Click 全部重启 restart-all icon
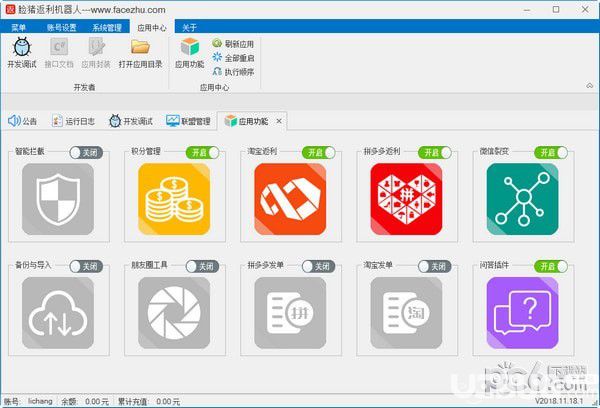Image resolution: width=600 pixels, height=408 pixels. point(217,57)
